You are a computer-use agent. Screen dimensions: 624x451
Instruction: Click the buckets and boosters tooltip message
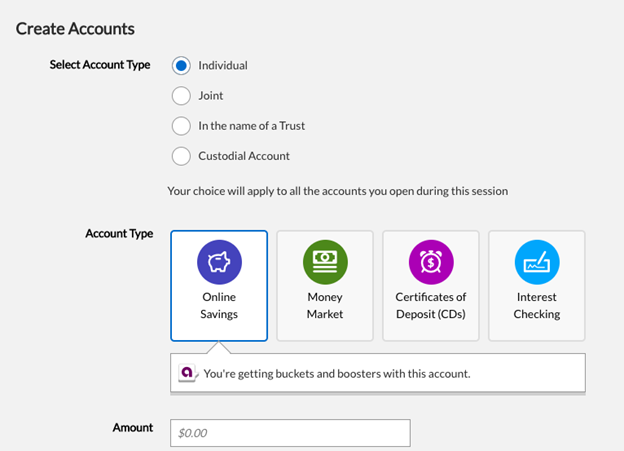coord(336,374)
